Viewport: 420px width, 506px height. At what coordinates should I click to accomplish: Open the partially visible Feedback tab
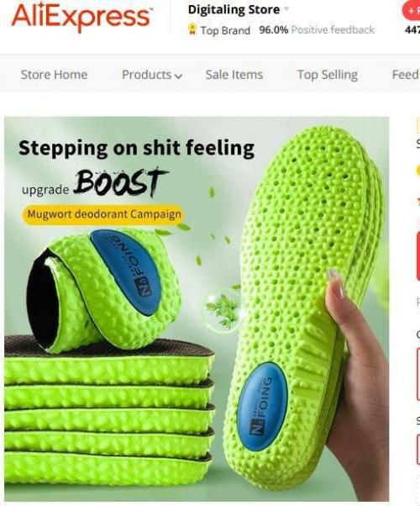[406, 75]
